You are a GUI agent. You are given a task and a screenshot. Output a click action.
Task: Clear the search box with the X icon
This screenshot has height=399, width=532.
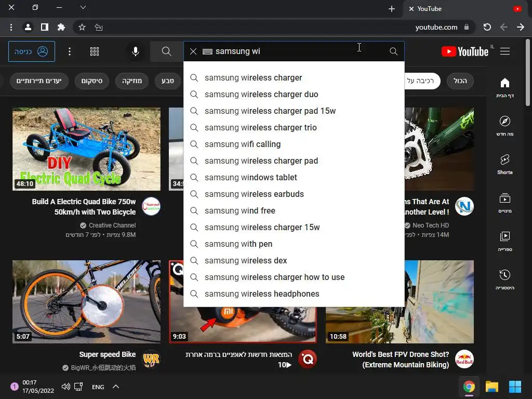click(x=193, y=51)
